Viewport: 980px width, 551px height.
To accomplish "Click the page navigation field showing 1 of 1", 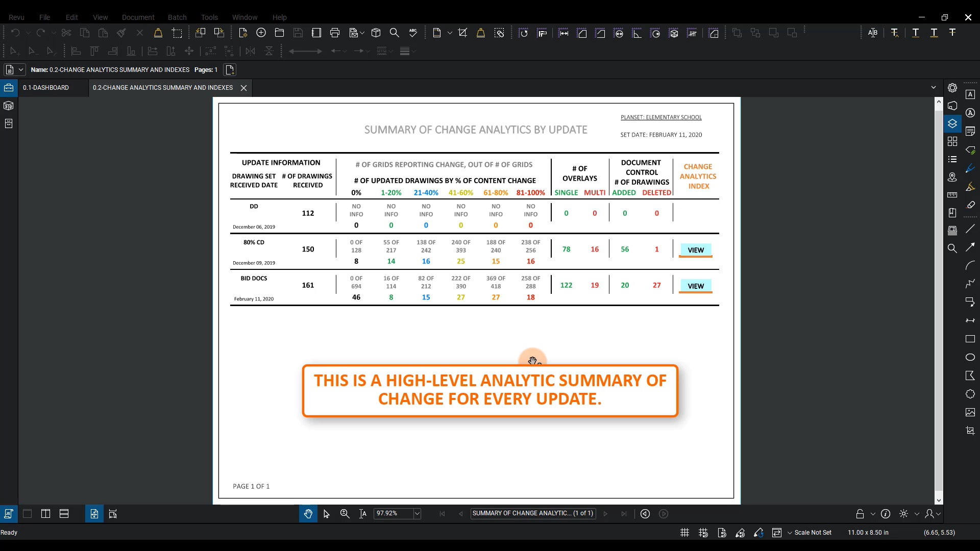I will pyautogui.click(x=533, y=513).
